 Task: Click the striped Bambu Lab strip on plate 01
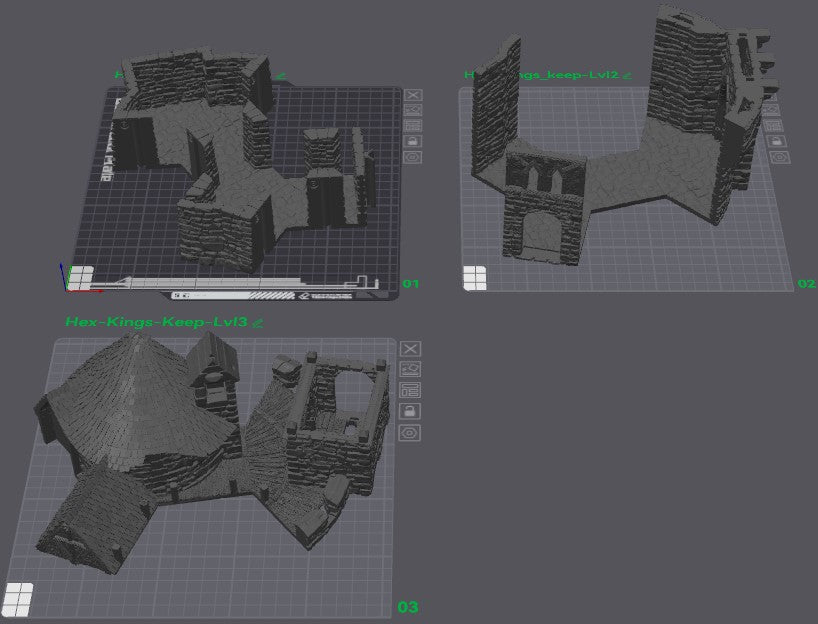pos(270,297)
